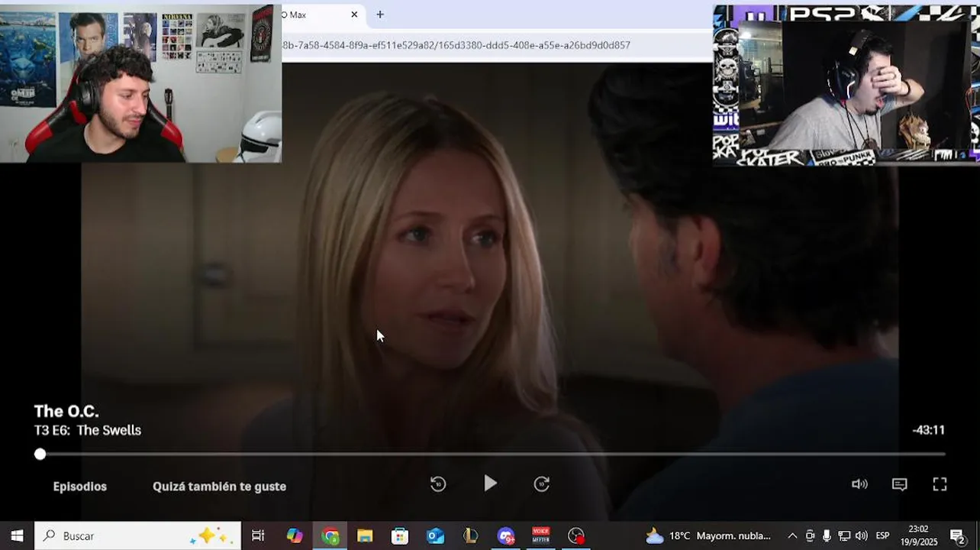The width and height of the screenshot is (980, 550).
Task: Mute the Max player volume
Action: point(859,484)
